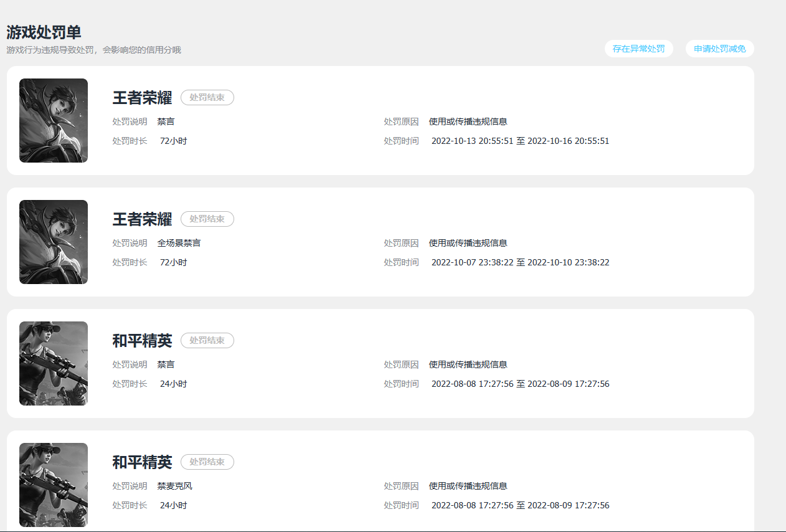This screenshot has height=532, width=786.
Task: Click the 处罚结束 badge on the 王者荣耀 禁言 card
Action: pyautogui.click(x=207, y=97)
